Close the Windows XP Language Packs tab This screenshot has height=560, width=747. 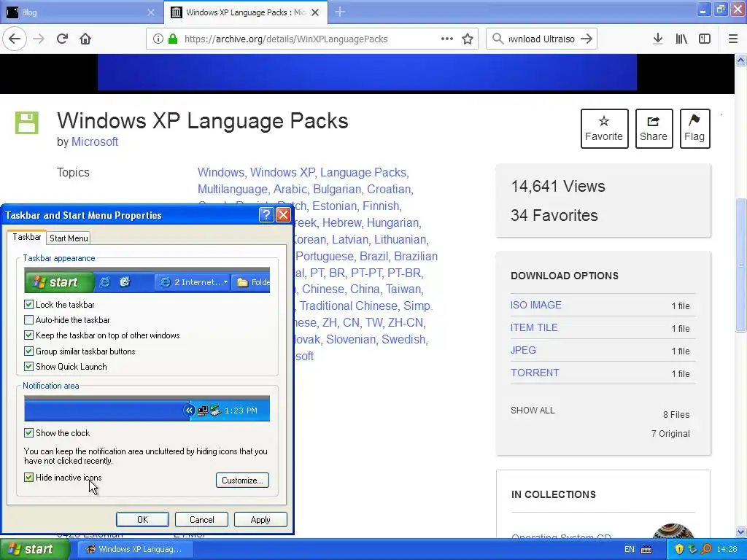315,12
